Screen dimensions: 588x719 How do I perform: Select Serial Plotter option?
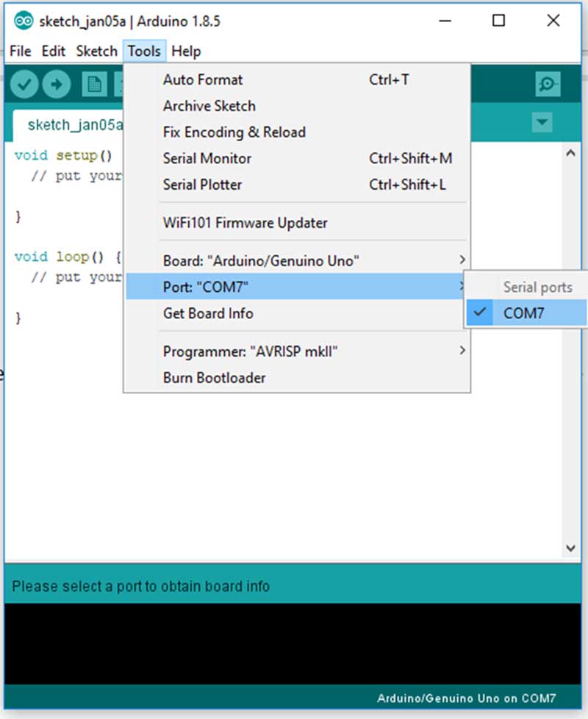pos(202,185)
